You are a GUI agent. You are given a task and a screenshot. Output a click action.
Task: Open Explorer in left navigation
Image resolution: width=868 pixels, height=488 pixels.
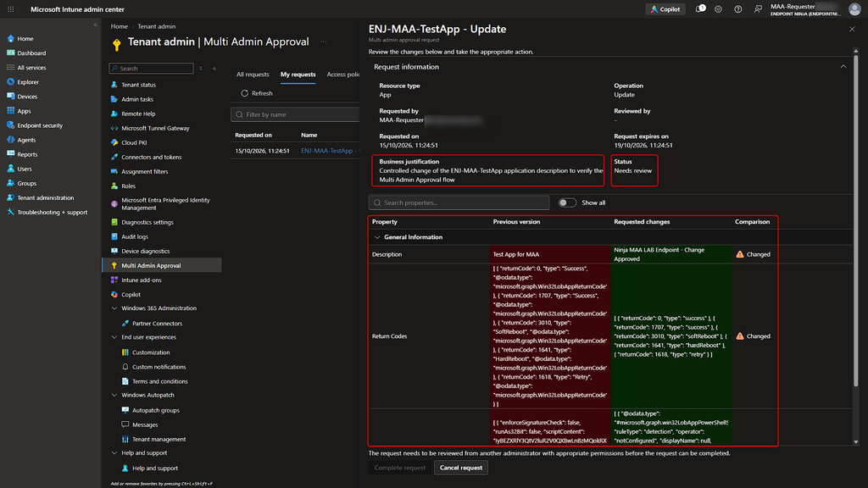click(x=28, y=82)
